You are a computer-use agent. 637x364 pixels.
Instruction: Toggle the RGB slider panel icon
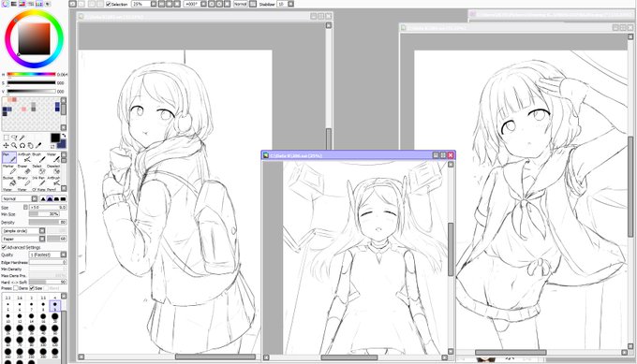tap(14, 4)
